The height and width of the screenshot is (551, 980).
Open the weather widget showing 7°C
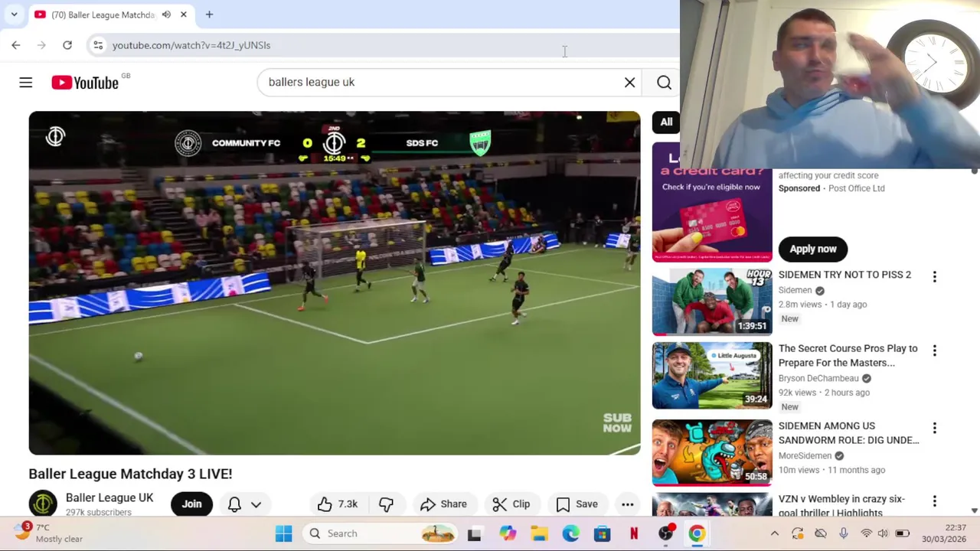coord(49,533)
